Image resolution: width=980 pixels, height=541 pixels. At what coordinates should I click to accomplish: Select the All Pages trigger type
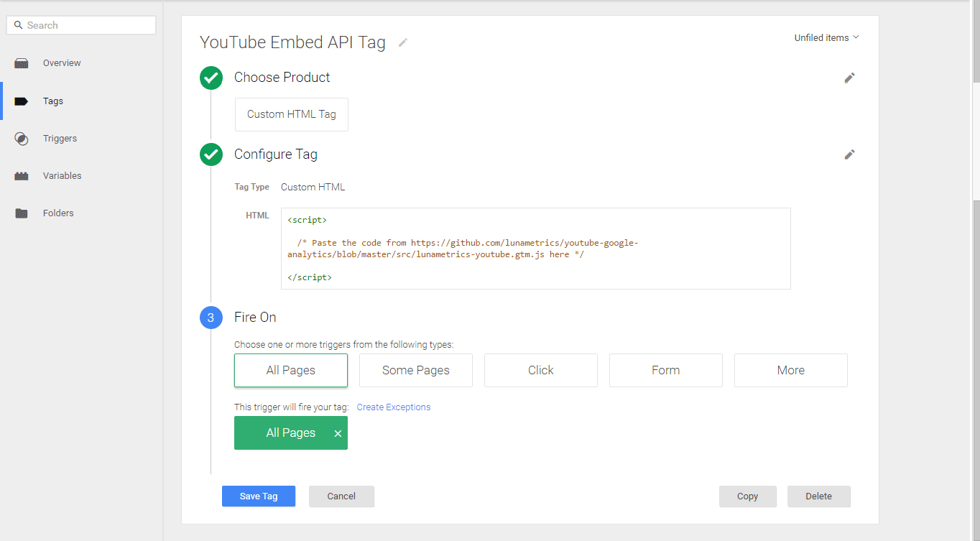pyautogui.click(x=290, y=370)
